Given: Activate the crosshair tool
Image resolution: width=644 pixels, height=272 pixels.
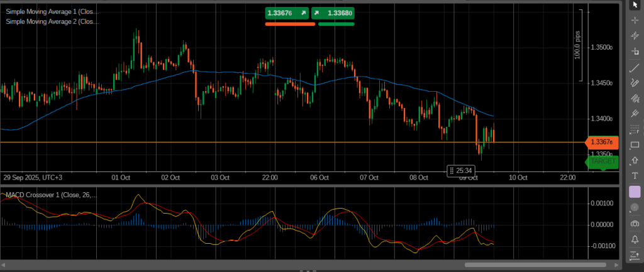Looking at the screenshot, I should (635, 20).
